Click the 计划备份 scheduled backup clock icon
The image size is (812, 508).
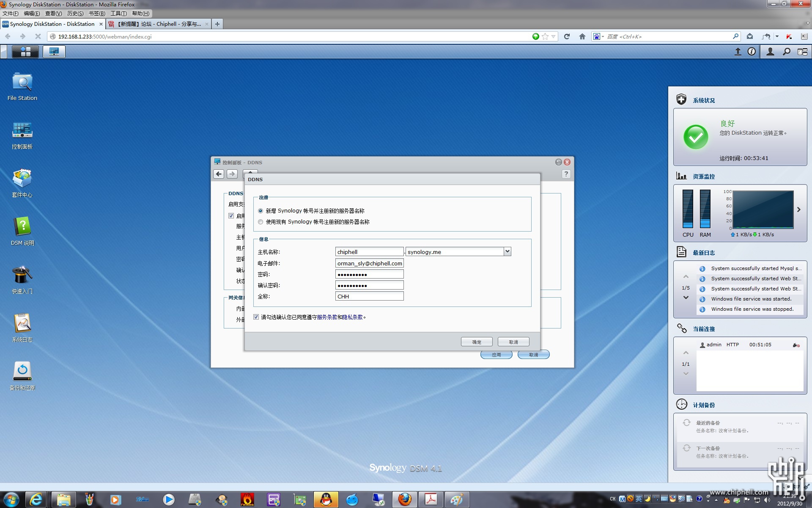681,404
